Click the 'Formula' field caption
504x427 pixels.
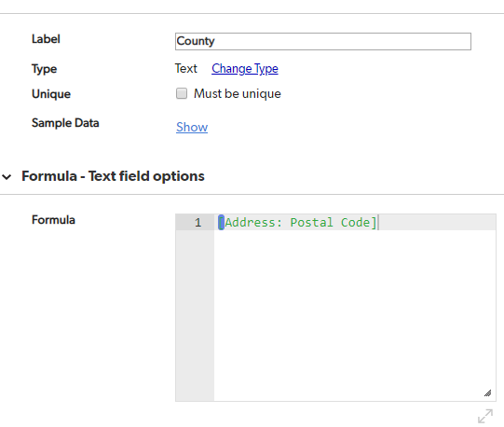[x=53, y=220]
